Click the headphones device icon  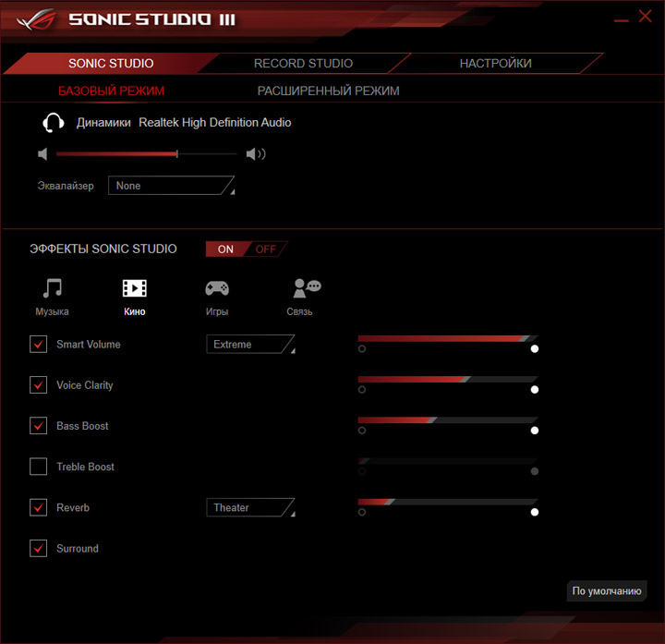pyautogui.click(x=54, y=123)
